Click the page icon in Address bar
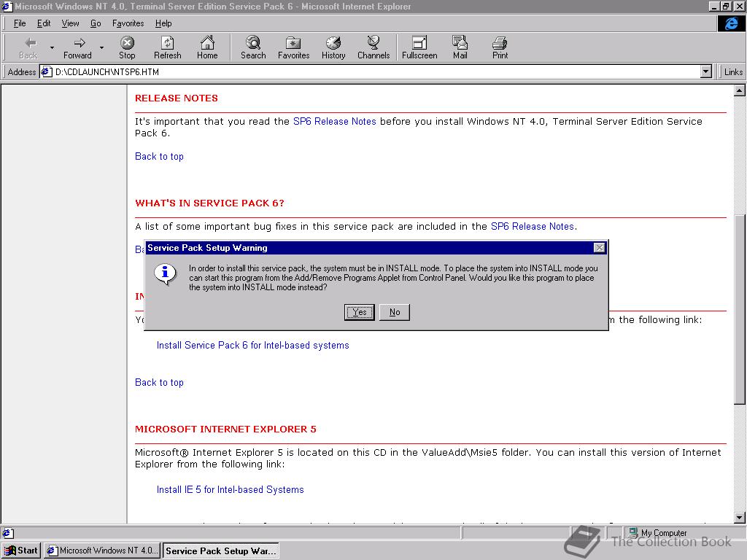 (46, 72)
